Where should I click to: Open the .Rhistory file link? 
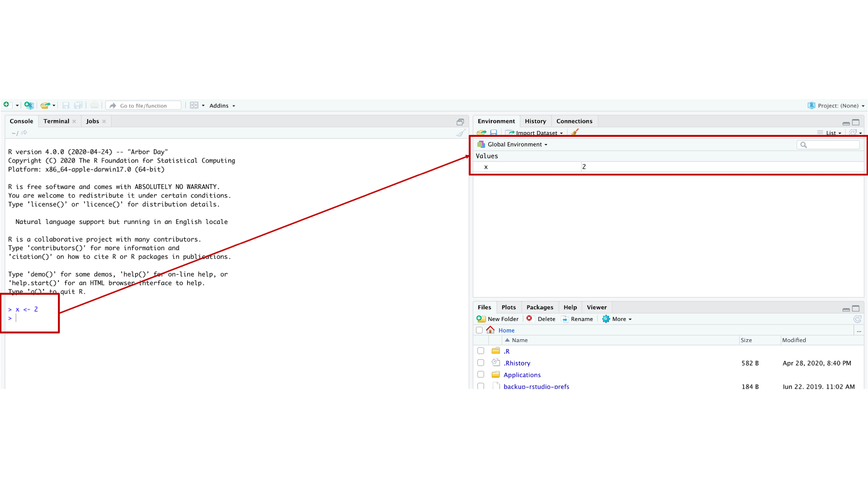(517, 363)
